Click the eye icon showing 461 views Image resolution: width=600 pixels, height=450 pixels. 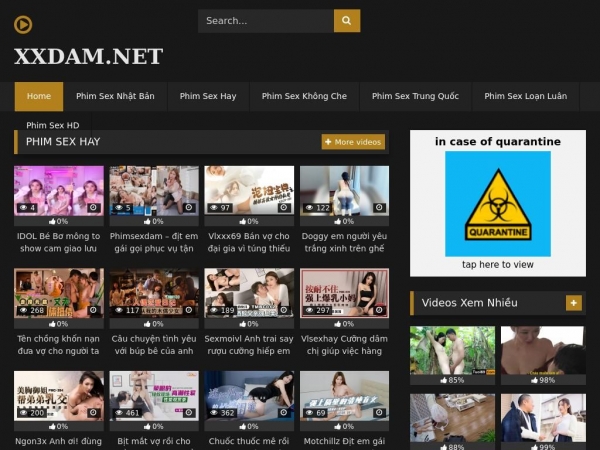pyautogui.click(x=119, y=413)
